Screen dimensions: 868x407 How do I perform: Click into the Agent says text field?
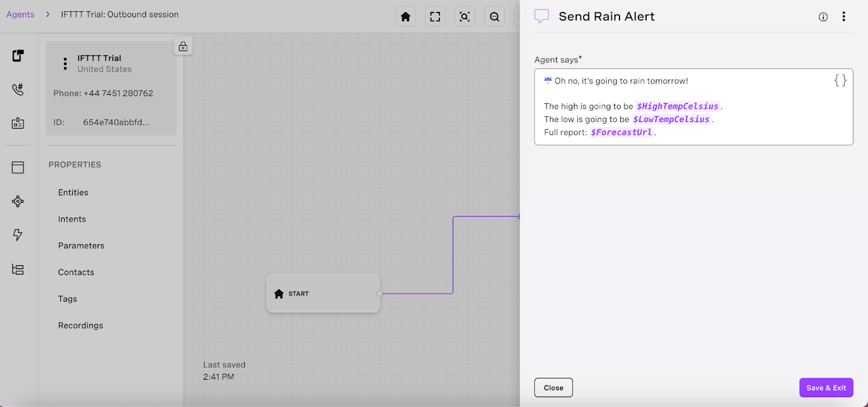tap(693, 107)
